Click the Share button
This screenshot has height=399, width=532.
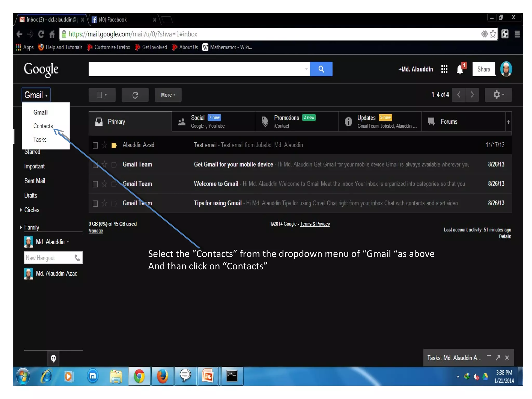point(483,69)
